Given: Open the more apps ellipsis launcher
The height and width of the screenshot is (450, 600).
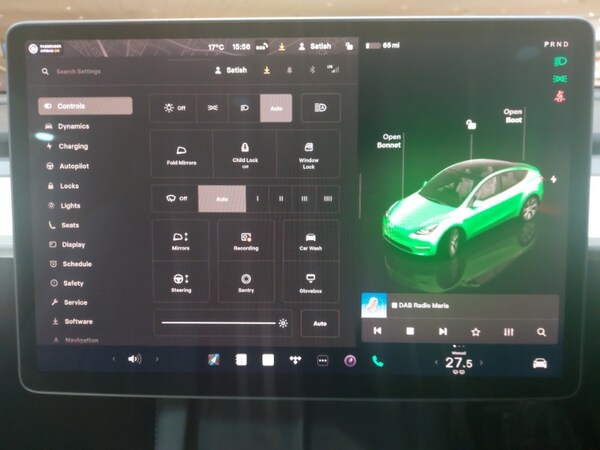Looking at the screenshot, I should [x=322, y=360].
